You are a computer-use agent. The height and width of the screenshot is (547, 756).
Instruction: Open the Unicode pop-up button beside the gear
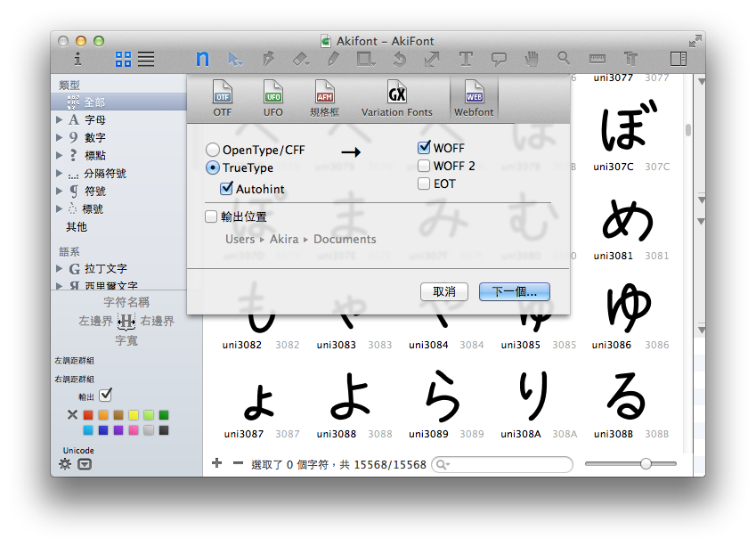pyautogui.click(x=85, y=464)
